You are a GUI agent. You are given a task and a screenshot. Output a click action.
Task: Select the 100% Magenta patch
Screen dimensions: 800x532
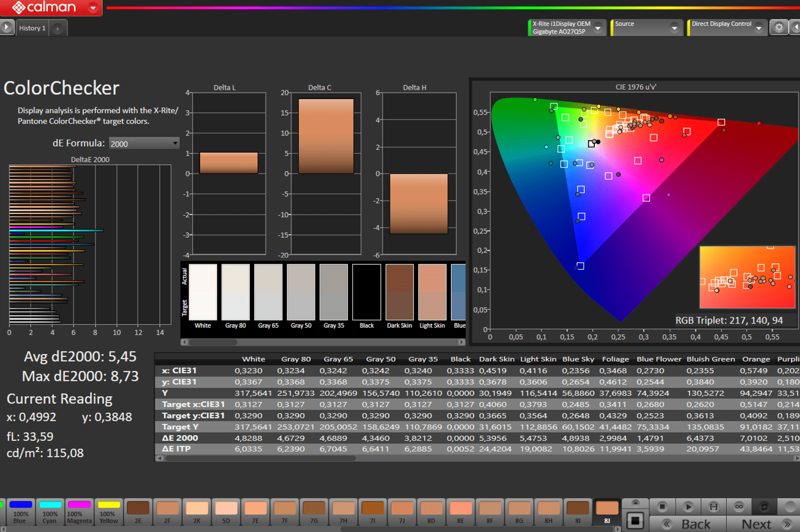click(79, 512)
